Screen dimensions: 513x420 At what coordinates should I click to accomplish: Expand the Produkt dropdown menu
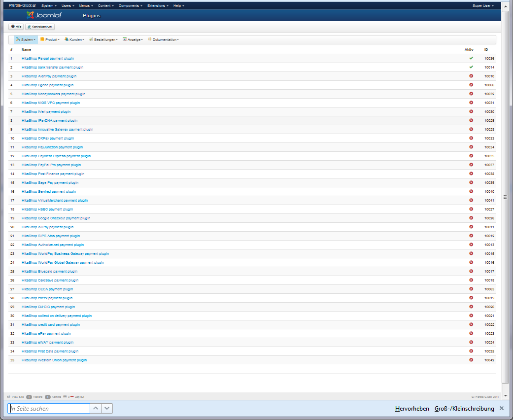50,39
